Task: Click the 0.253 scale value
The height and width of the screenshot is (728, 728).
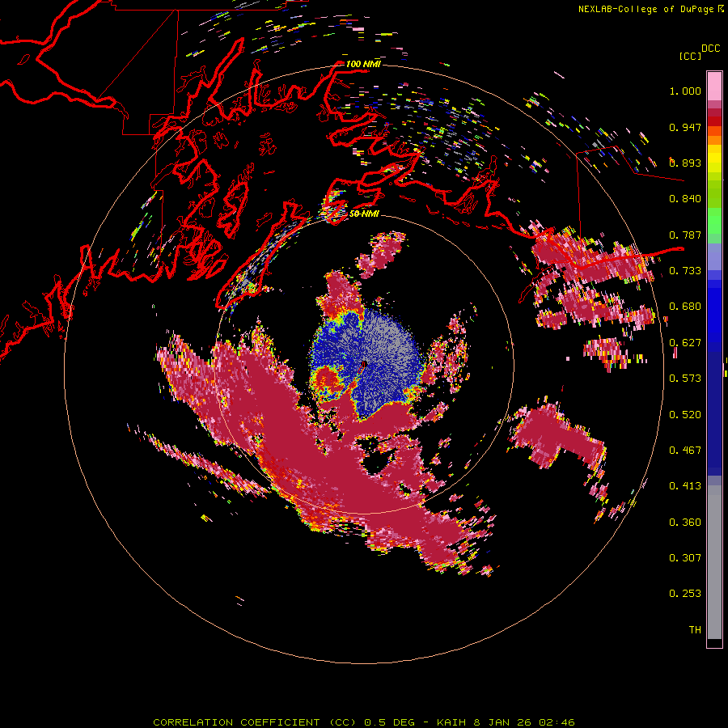Action: (x=685, y=594)
